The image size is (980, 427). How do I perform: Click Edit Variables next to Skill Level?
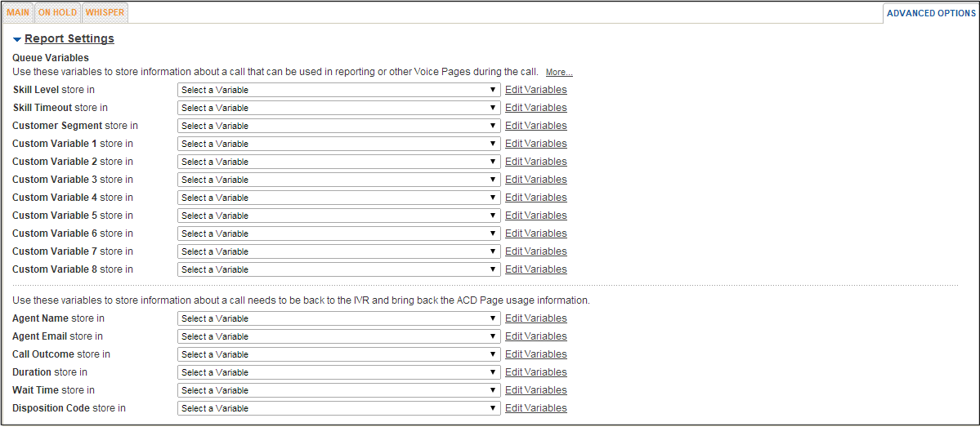[x=535, y=90]
